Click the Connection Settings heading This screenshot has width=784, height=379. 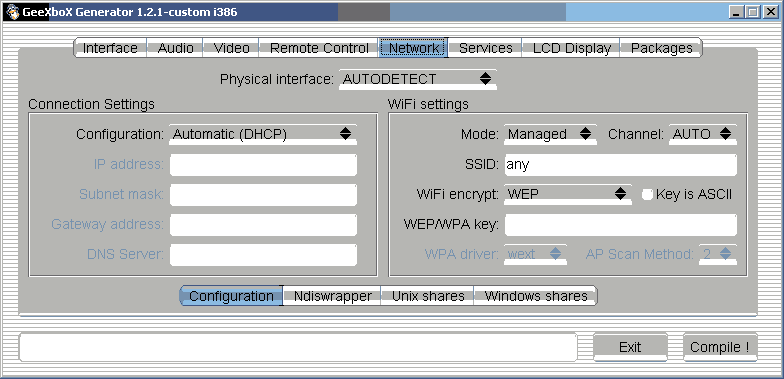(92, 104)
